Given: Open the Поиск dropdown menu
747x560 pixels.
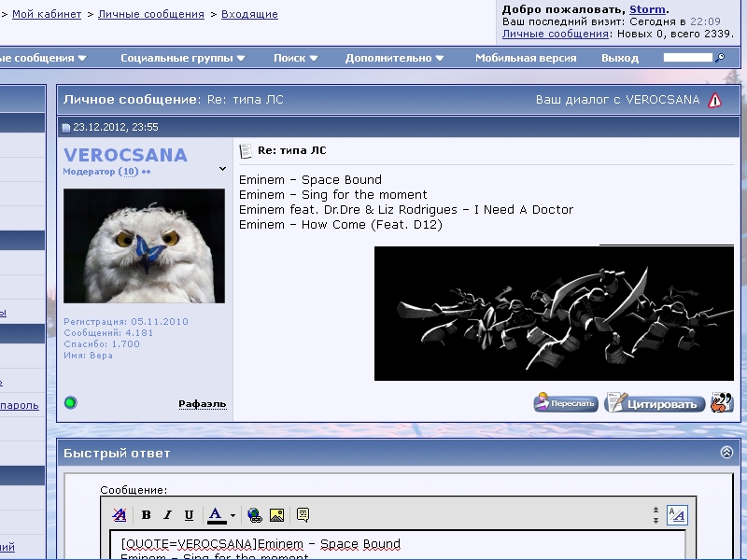Looking at the screenshot, I should (296, 58).
